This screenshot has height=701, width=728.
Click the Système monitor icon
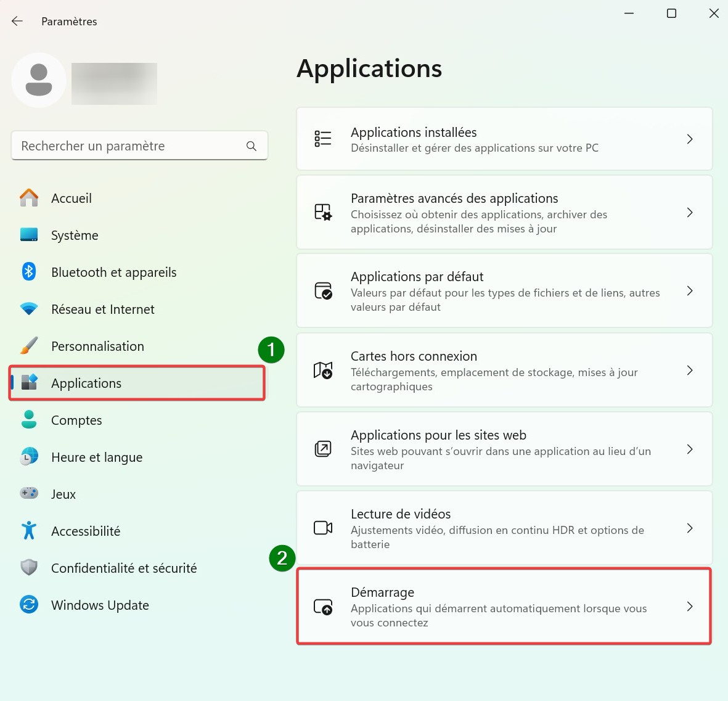click(29, 234)
